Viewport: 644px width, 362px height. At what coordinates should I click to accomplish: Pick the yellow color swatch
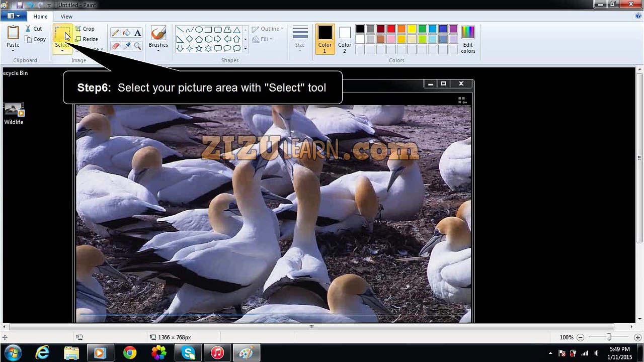(x=412, y=29)
